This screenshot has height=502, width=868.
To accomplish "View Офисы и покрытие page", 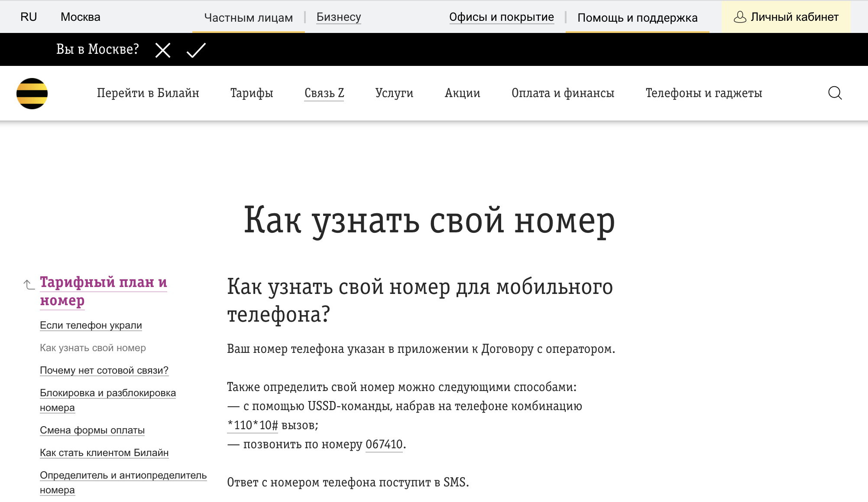I will (x=502, y=17).
